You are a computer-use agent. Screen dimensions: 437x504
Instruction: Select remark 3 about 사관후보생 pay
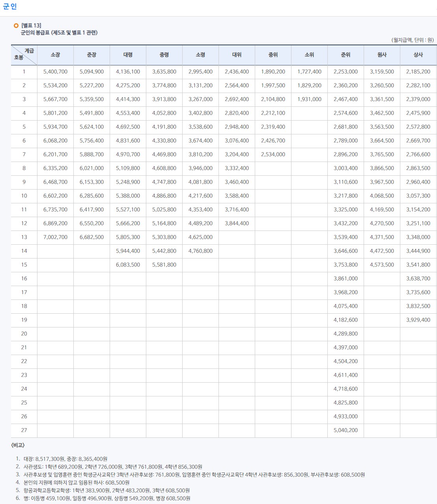(x=194, y=475)
